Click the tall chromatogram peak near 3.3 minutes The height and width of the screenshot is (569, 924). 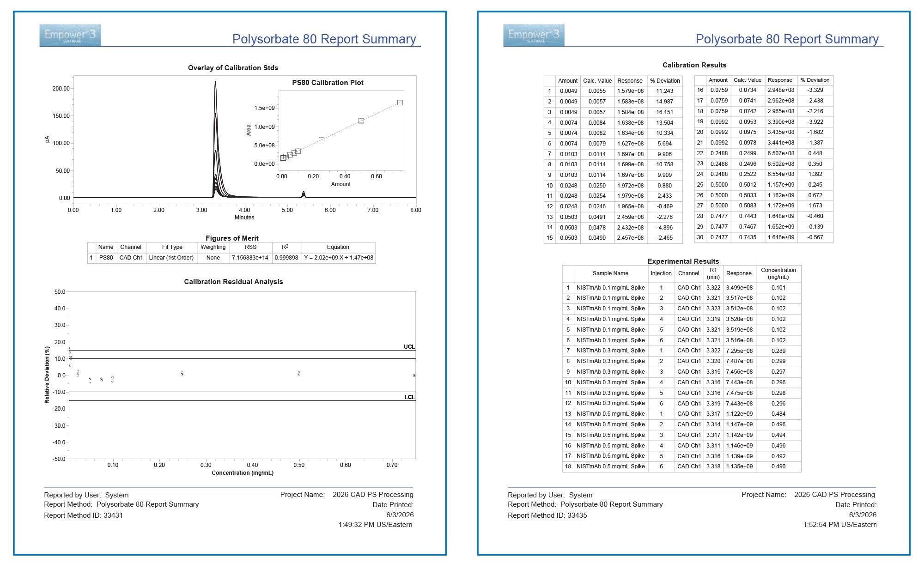(x=215, y=139)
